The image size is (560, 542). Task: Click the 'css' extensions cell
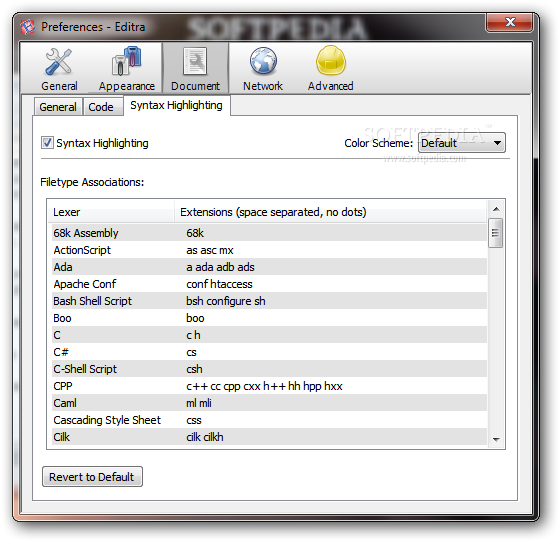pyautogui.click(x=194, y=420)
